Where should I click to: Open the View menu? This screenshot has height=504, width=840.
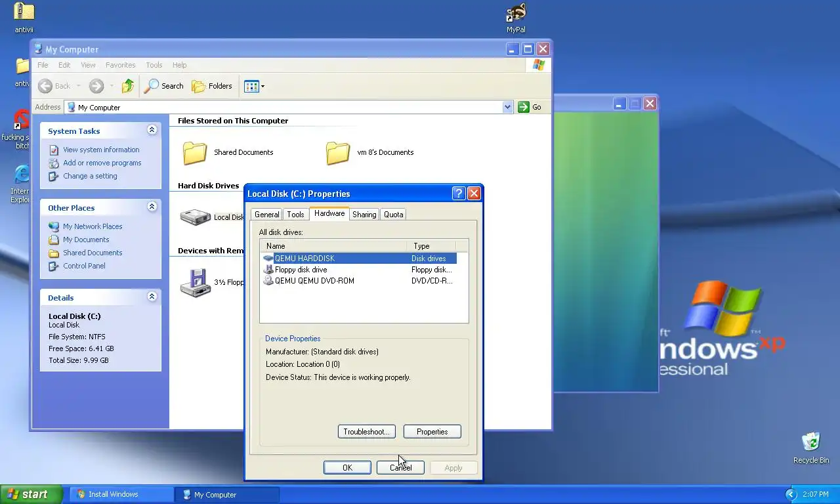88,65
